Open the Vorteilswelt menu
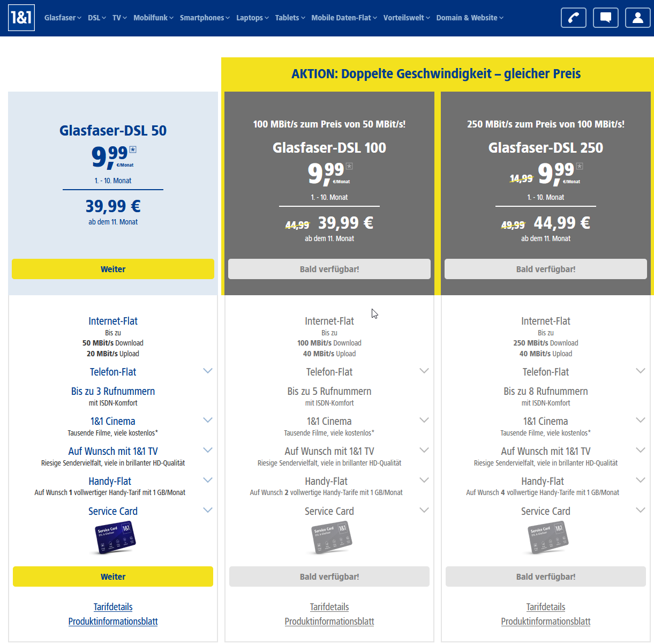This screenshot has height=644, width=654. tap(407, 18)
